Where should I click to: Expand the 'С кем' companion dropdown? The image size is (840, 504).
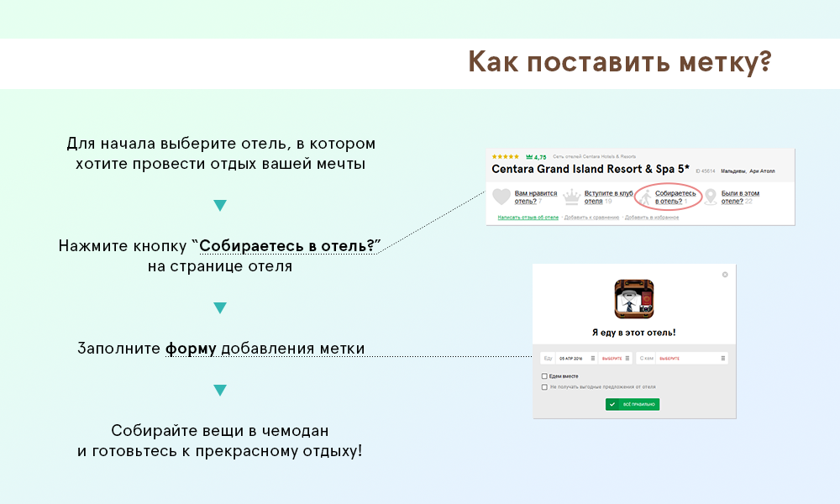(x=682, y=358)
